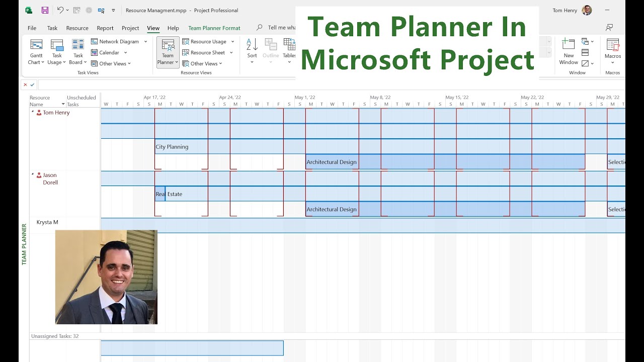Click the Unassigned Tasks: 32 label
Image resolution: width=644 pixels, height=362 pixels.
pyautogui.click(x=55, y=336)
